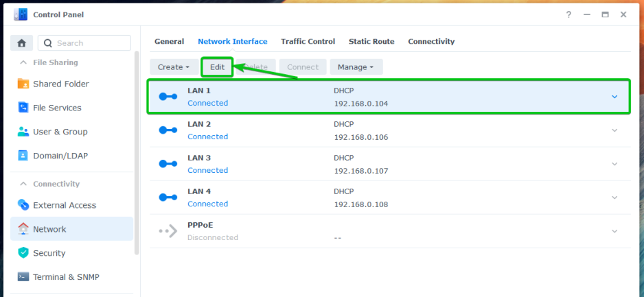
Task: Select External Access label in sidebar
Action: 65,205
